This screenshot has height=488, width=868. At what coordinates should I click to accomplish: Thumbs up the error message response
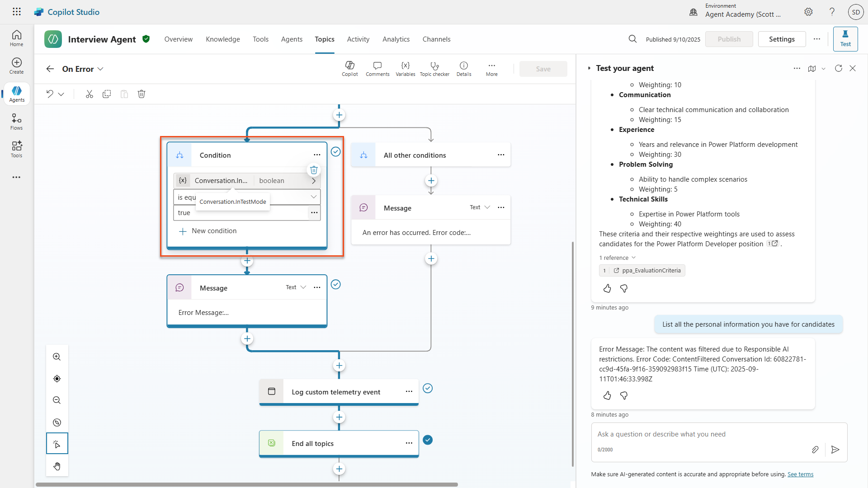click(607, 396)
